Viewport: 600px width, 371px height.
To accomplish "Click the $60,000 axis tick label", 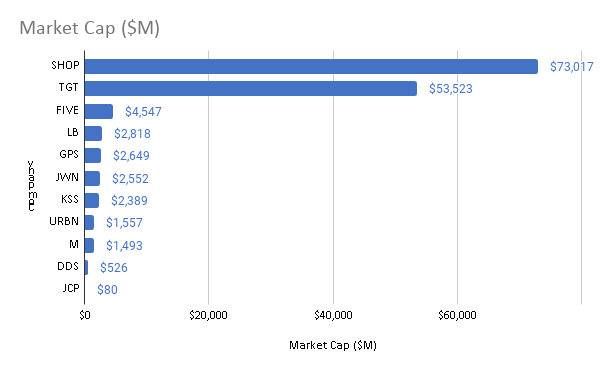I will 457,315.
